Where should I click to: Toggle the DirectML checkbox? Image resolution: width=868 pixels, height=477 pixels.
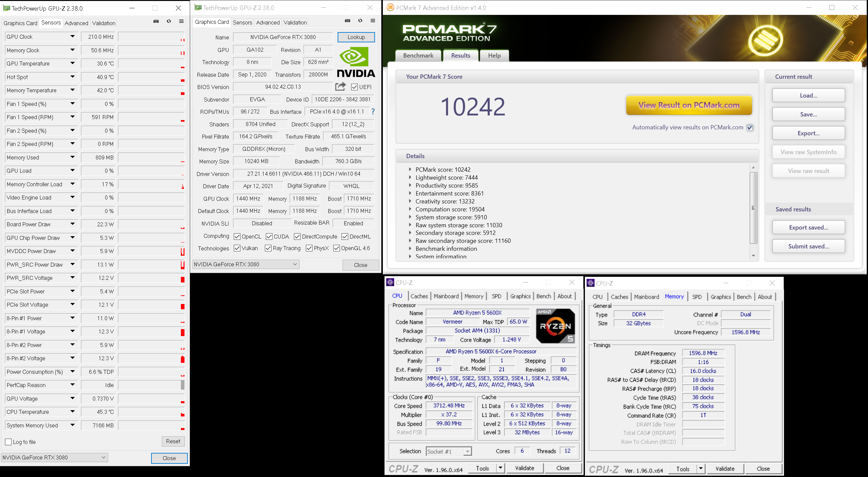(345, 237)
